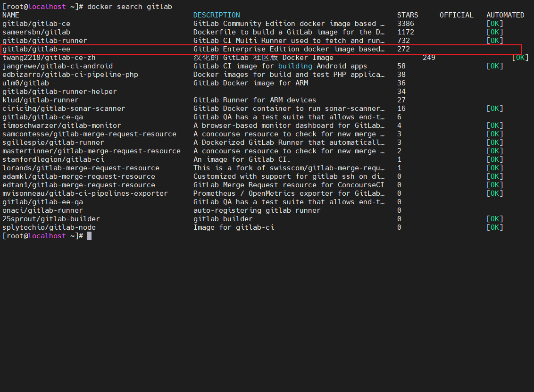Click the ciricihq/gitlab-sonar-scanner image name
Image resolution: width=534 pixels, height=392 pixels.
(x=64, y=108)
